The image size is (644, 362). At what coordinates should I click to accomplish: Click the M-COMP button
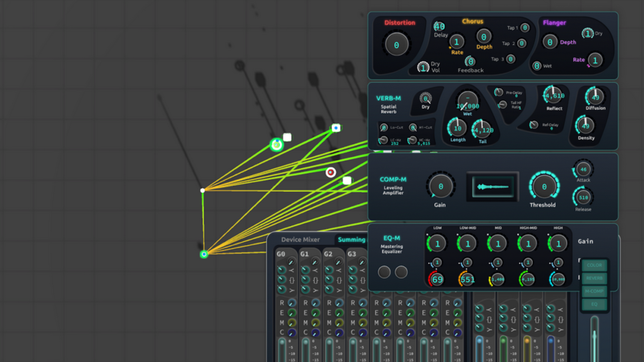point(594,291)
